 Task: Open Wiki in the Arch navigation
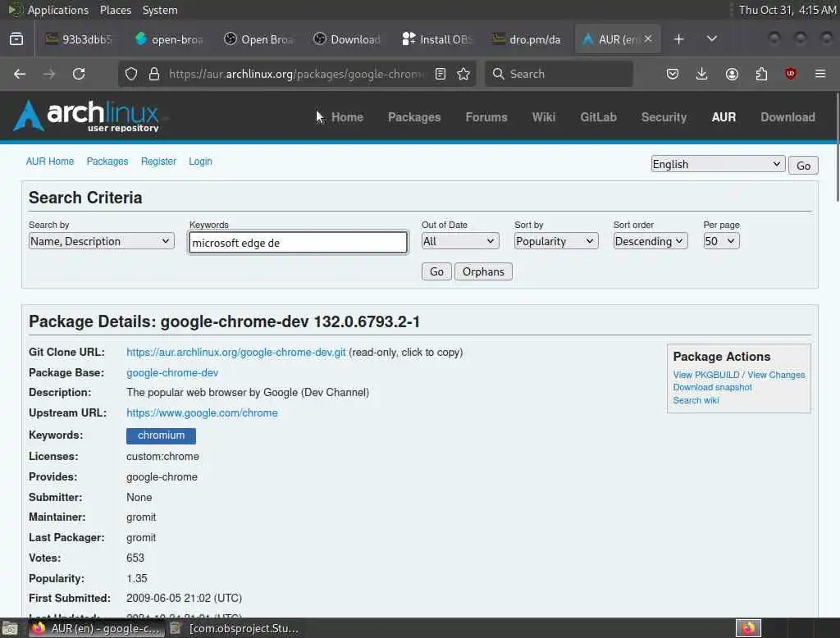[543, 116]
